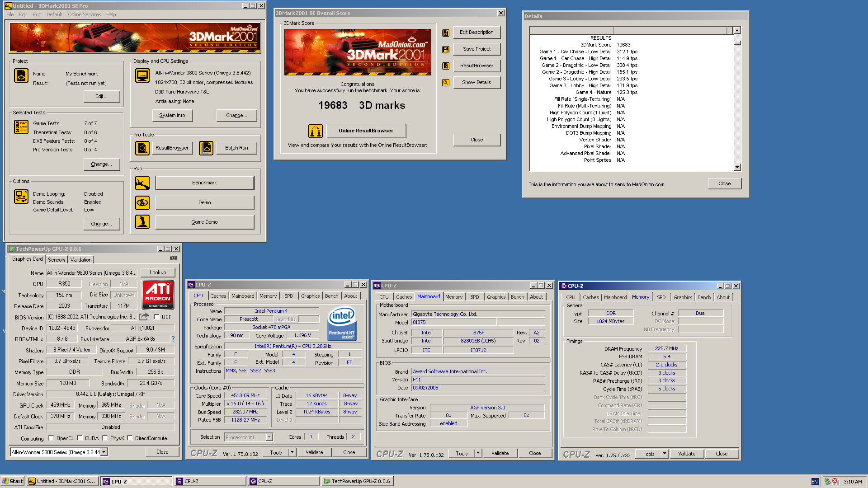Open the Graphics tab in the Mainboard CPU-Z window

pyautogui.click(x=496, y=297)
